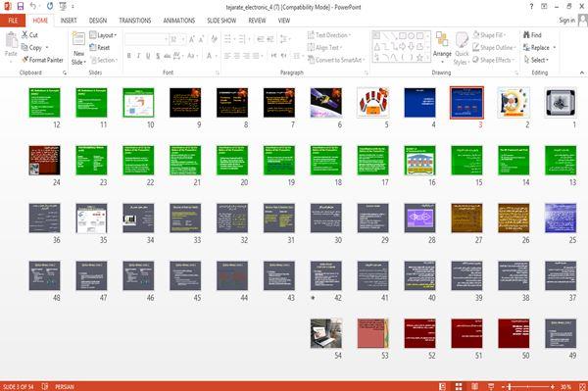Click the Slide Sorter view icon in status bar
The width and height of the screenshot is (588, 391).
pos(459,386)
